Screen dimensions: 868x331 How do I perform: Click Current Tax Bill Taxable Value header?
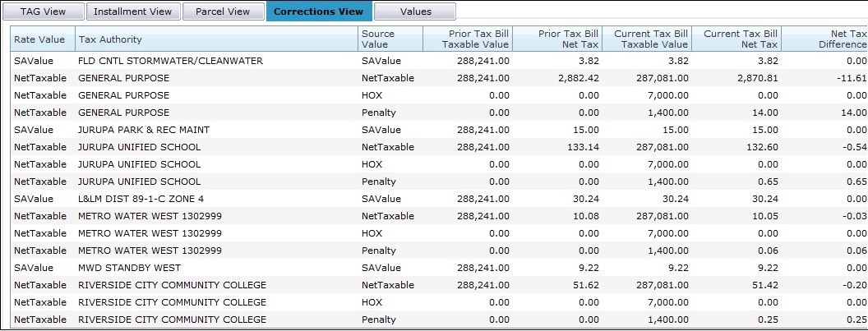click(647, 39)
